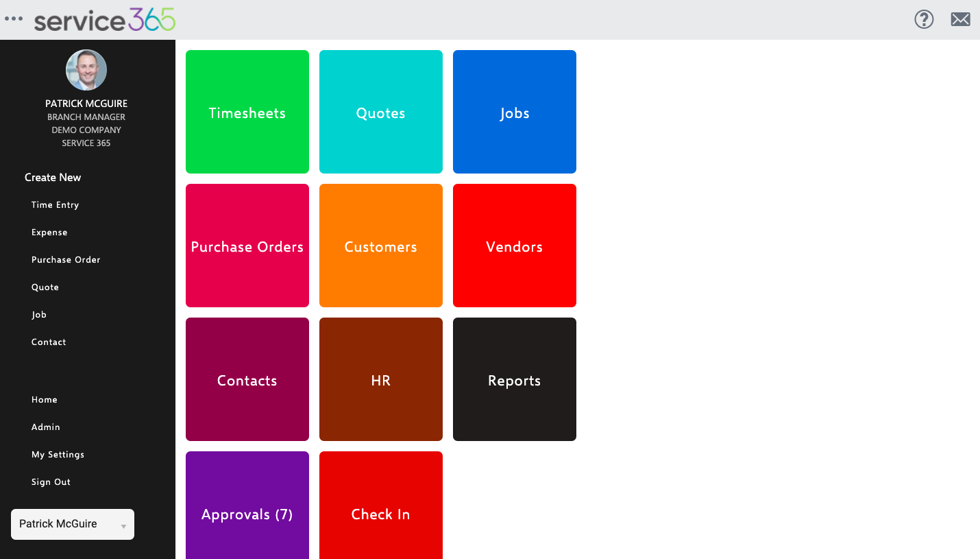Open the Purchase Orders tile
Screen dimensions: 980x559
(247, 245)
